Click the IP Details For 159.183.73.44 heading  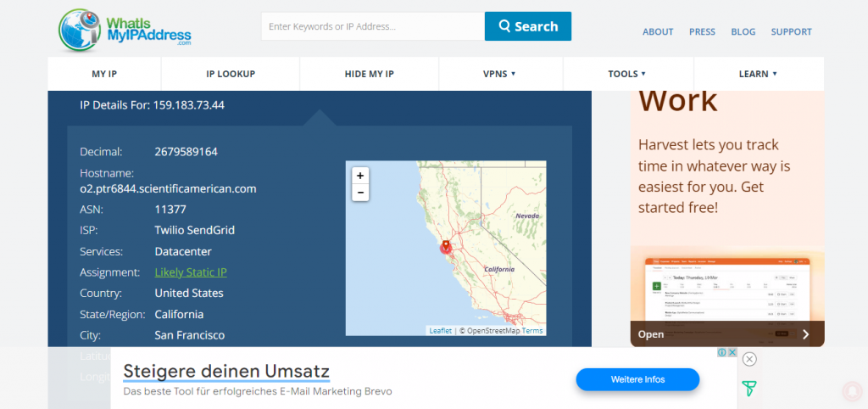coord(153,104)
